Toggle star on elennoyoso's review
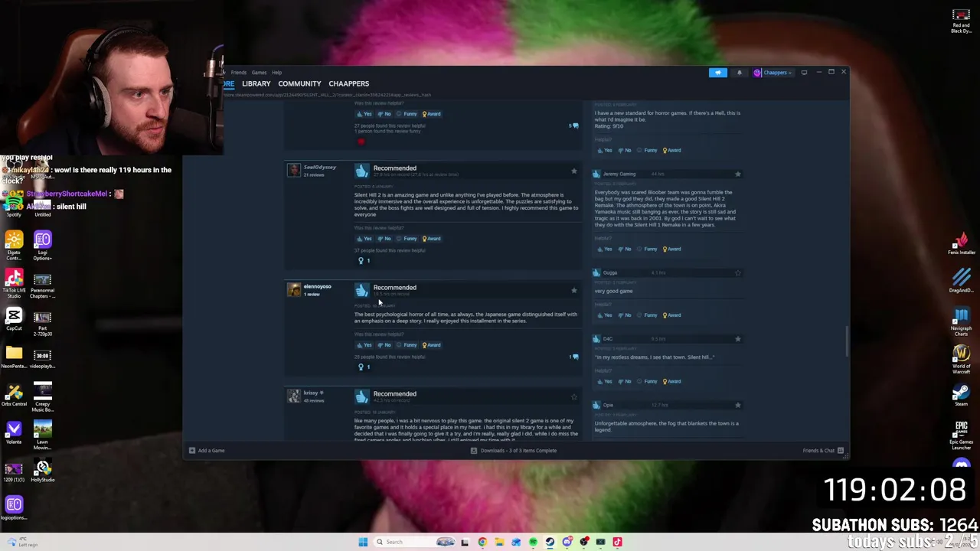 tap(573, 290)
